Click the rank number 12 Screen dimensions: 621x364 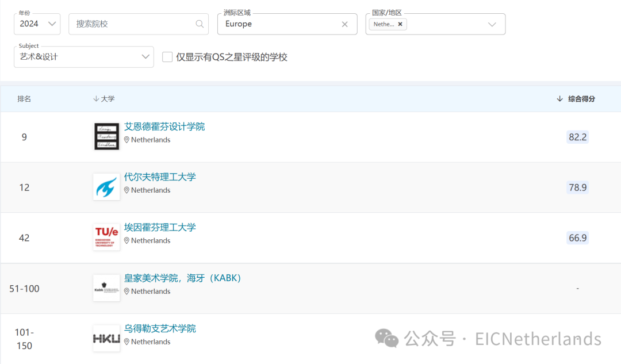pos(24,187)
